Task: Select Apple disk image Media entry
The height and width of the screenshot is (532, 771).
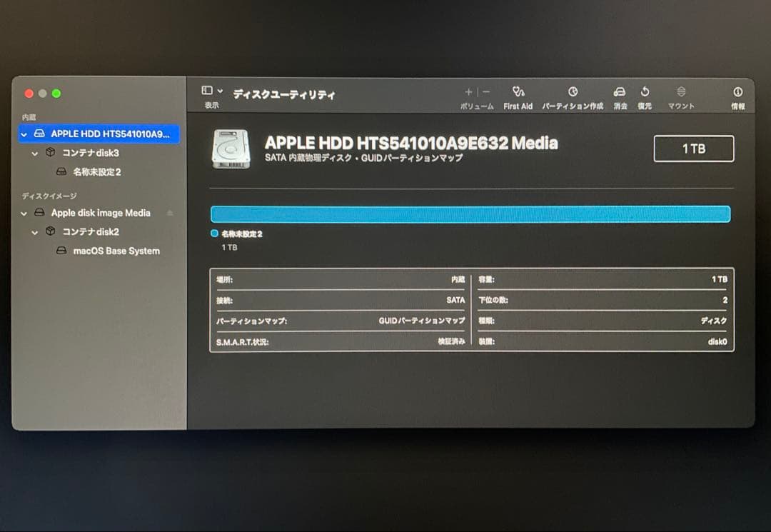Action: [x=100, y=212]
